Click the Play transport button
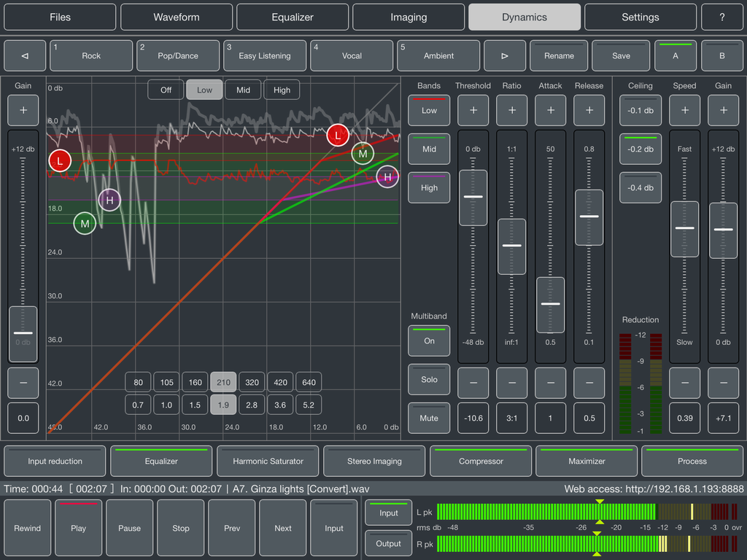The image size is (747, 560). (x=78, y=528)
